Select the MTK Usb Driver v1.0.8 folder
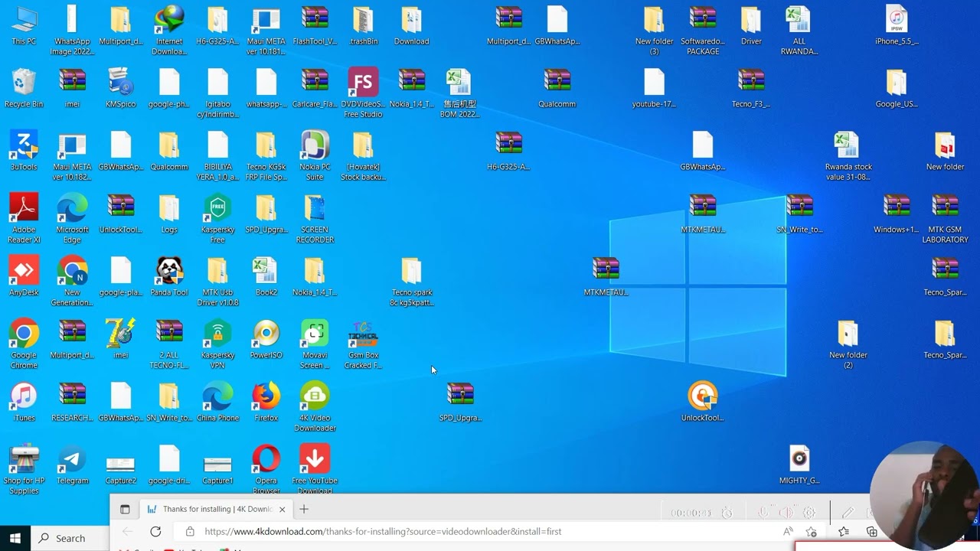Image resolution: width=980 pixels, height=551 pixels. pos(217,281)
